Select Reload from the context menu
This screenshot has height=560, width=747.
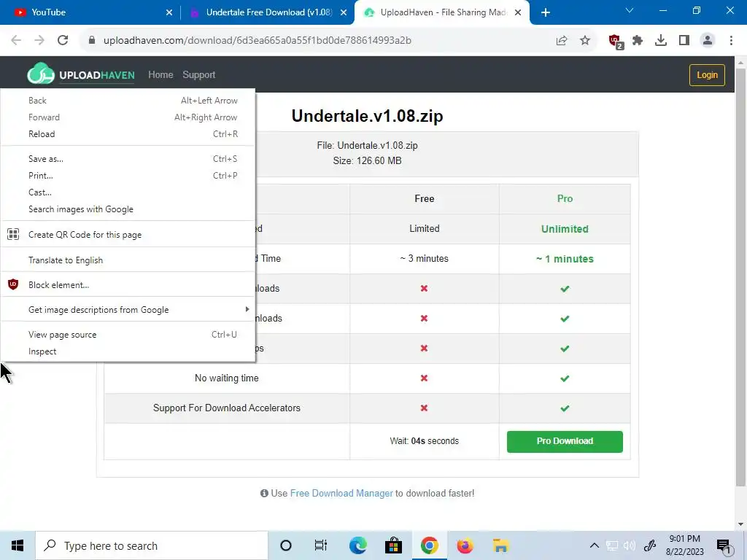coord(128,134)
